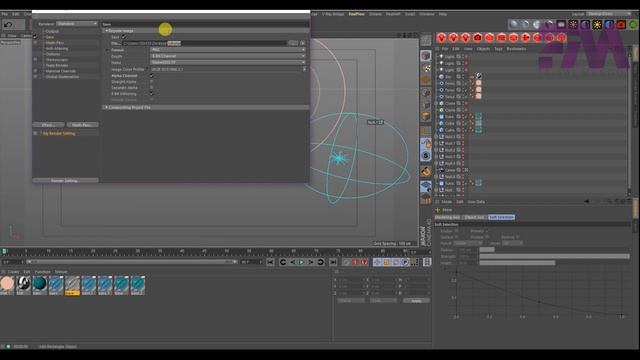Toggle the Multi-Pass checkbox in the render settings list

(36, 42)
